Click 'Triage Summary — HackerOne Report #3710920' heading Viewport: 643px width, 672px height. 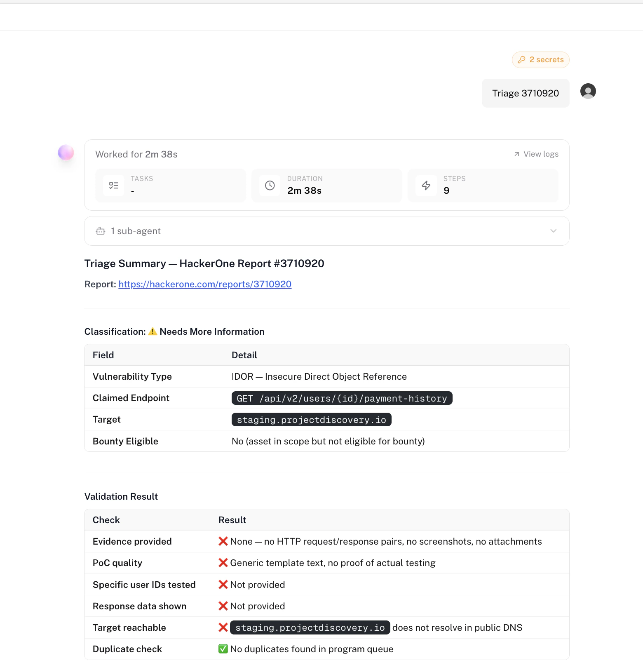[x=204, y=263]
